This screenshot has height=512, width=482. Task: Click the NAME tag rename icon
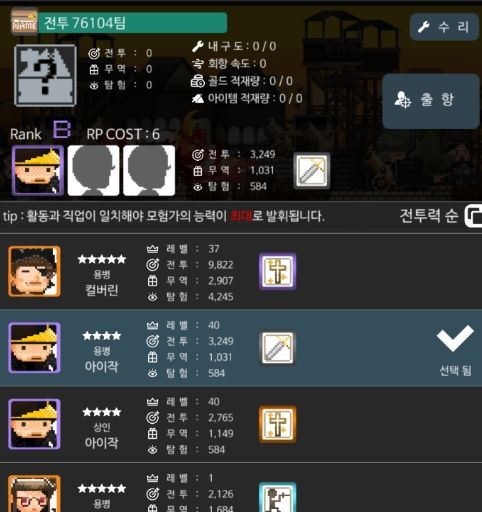[x=24, y=22]
